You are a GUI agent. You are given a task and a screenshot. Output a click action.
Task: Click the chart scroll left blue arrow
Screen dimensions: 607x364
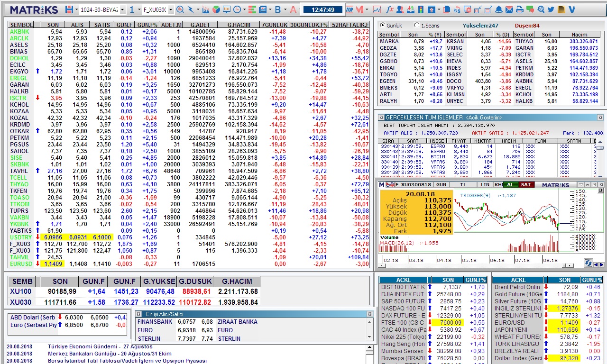click(596, 264)
